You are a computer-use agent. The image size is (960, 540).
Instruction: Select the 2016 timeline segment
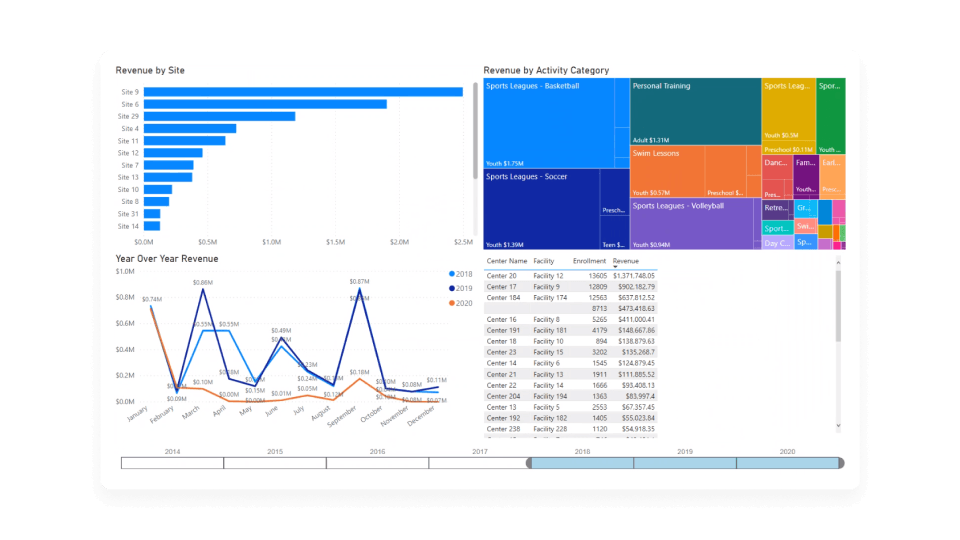coord(377,463)
